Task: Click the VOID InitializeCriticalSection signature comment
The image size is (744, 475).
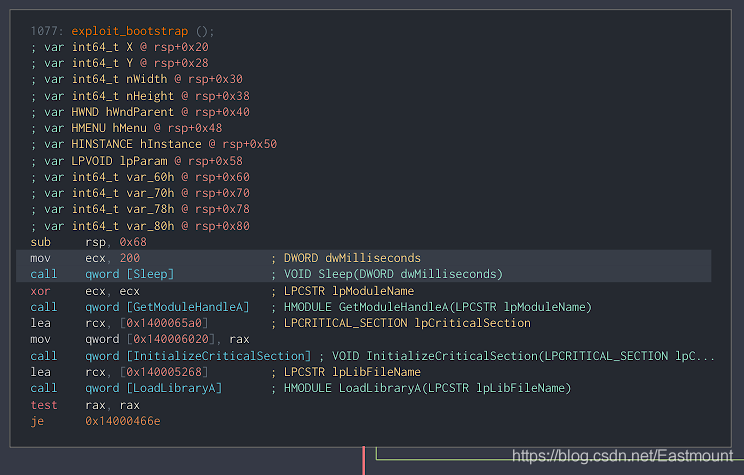Action: [x=523, y=356]
